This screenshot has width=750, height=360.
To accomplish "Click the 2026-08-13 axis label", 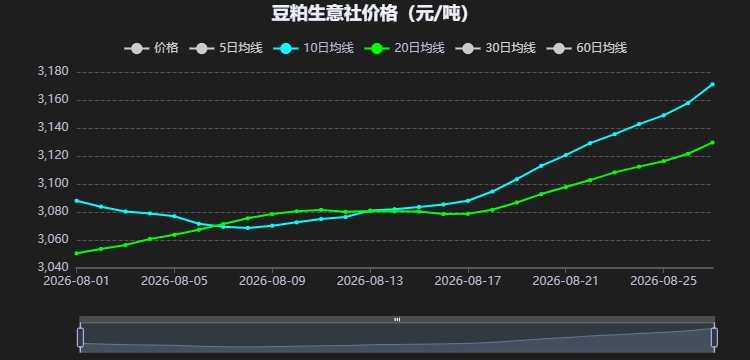I will coord(370,280).
